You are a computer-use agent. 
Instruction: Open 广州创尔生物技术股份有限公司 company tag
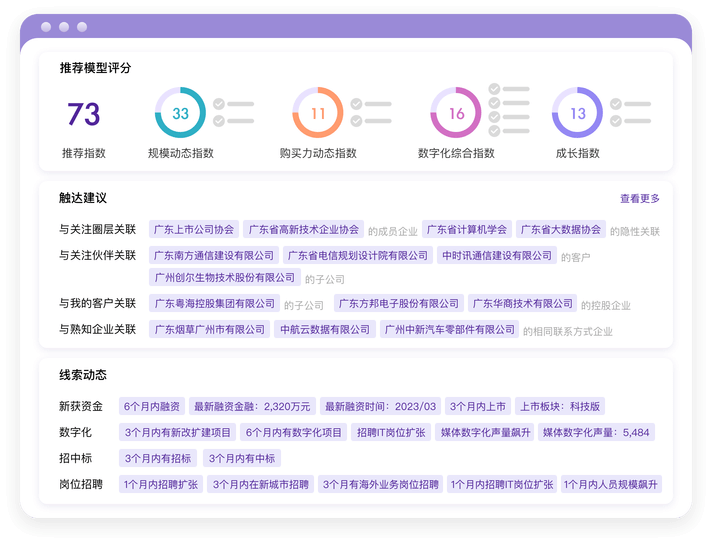coord(225,277)
